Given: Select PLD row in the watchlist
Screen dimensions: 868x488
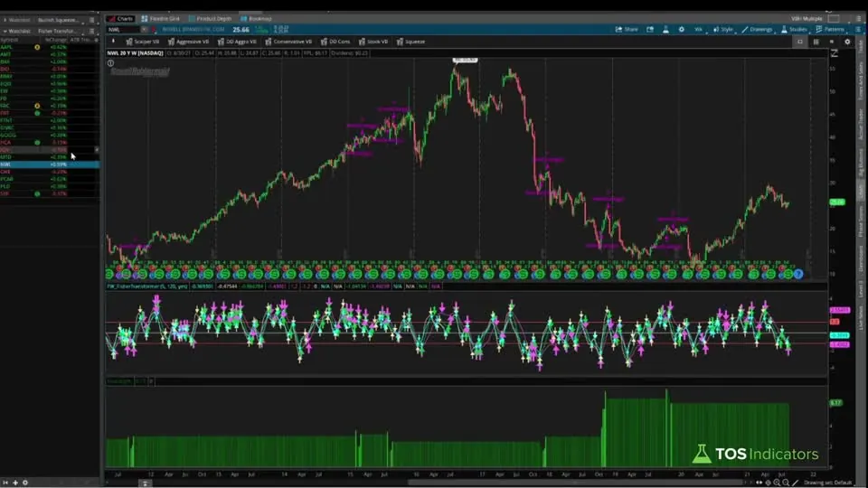Looking at the screenshot, I should (50, 186).
